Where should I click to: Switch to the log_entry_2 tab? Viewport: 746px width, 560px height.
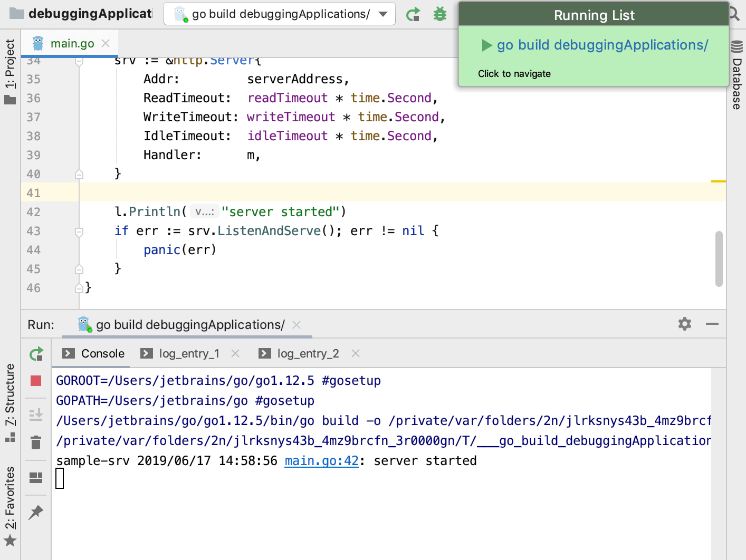pos(308,354)
